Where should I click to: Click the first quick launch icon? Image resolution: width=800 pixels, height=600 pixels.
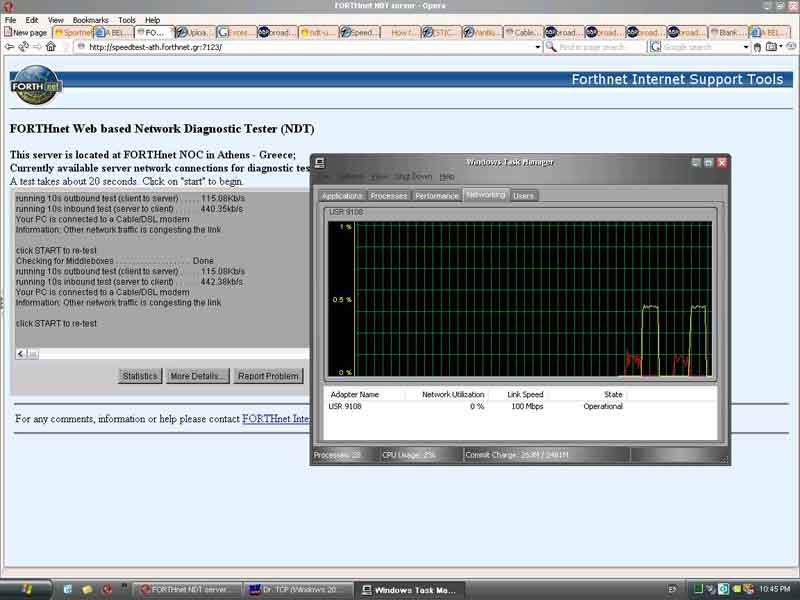point(67,589)
